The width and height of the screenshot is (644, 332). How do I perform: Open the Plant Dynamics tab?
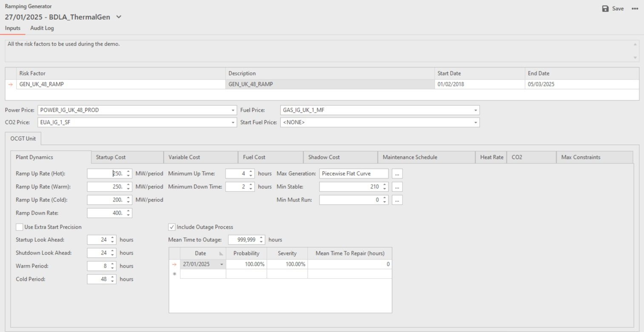click(51, 157)
